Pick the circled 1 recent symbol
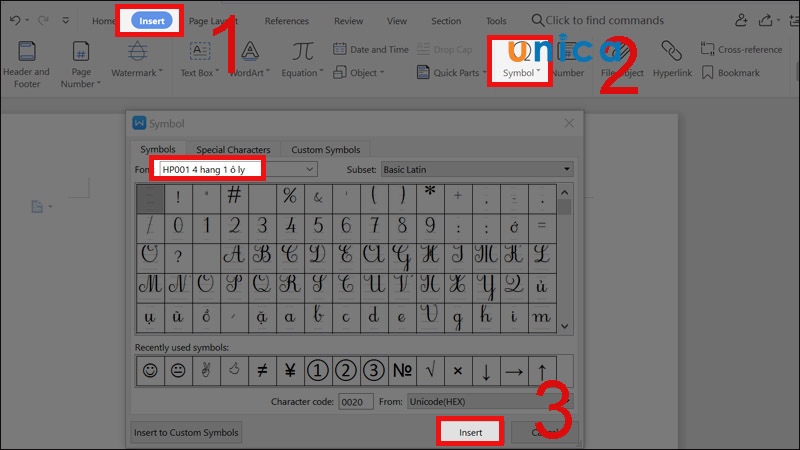Image resolution: width=800 pixels, height=450 pixels. pyautogui.click(x=318, y=370)
